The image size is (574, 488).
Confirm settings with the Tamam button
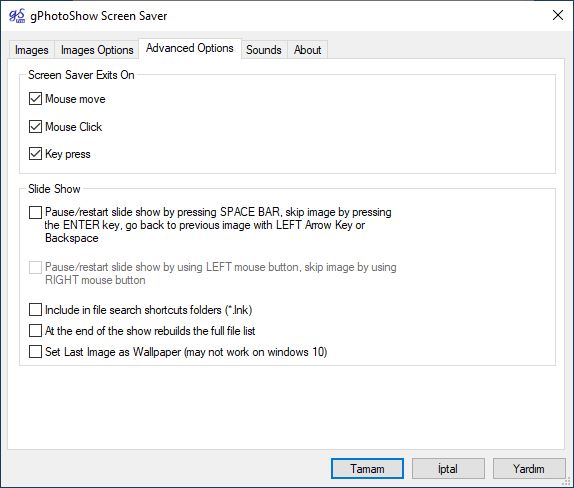368,469
